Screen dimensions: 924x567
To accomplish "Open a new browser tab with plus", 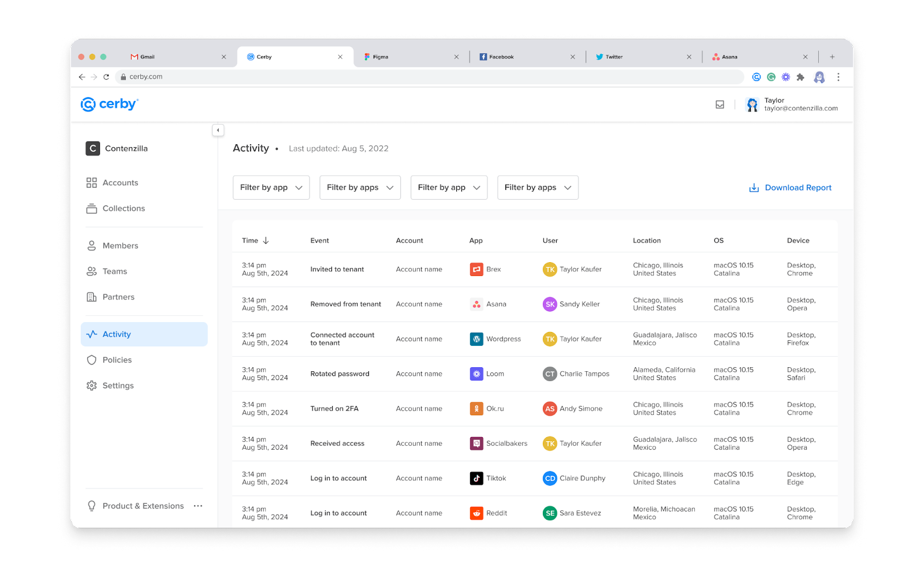I will [x=832, y=57].
